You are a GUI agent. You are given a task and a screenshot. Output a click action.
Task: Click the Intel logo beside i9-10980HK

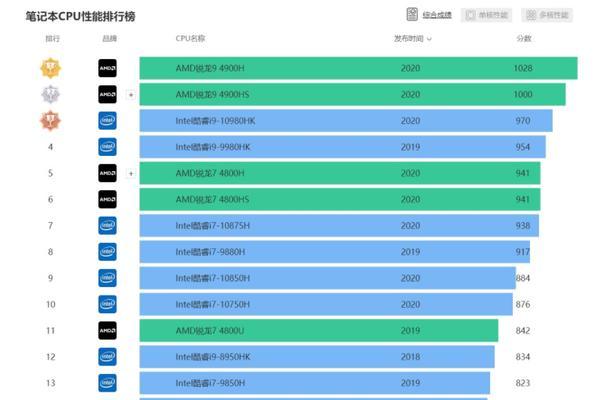[107, 121]
